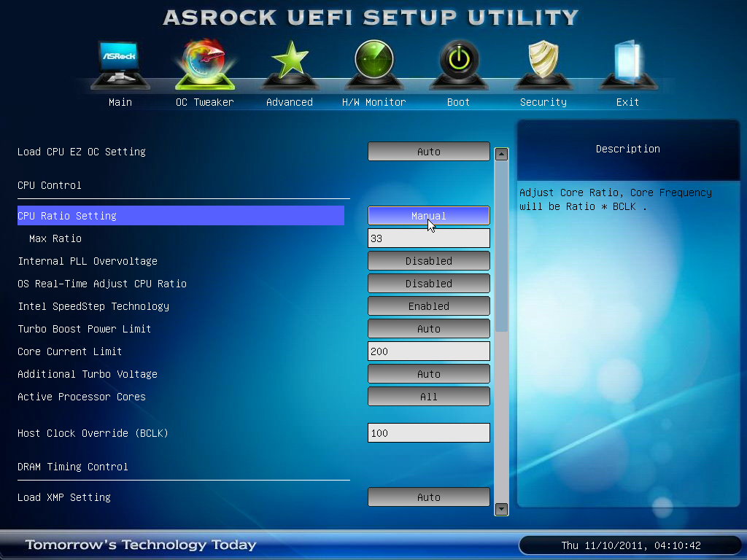
Task: Open the Security shield icon
Action: (543, 65)
